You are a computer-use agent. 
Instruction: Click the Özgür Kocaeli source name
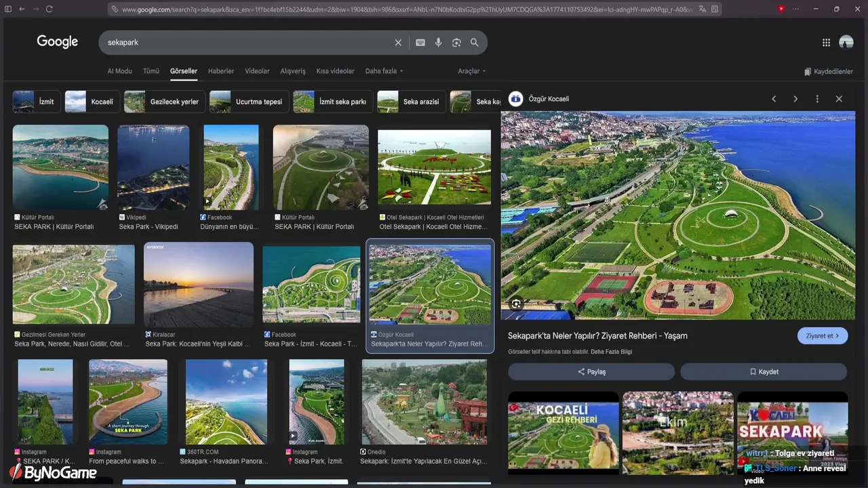(549, 99)
